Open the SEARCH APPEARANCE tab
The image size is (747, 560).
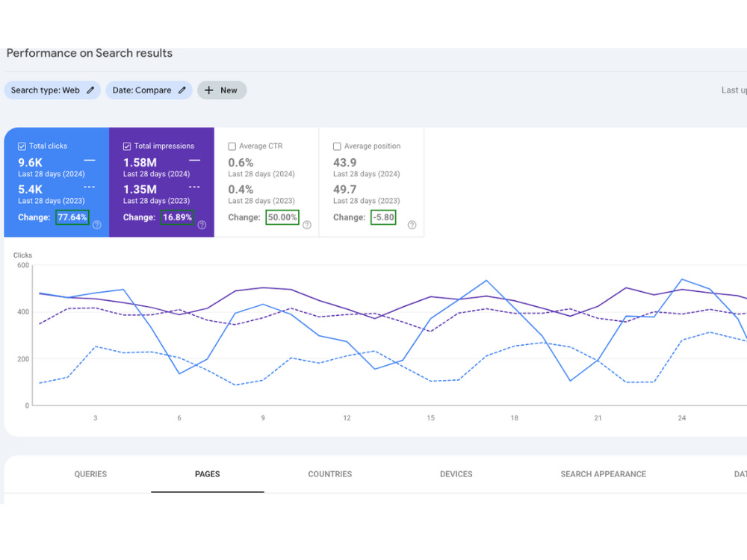coord(603,474)
